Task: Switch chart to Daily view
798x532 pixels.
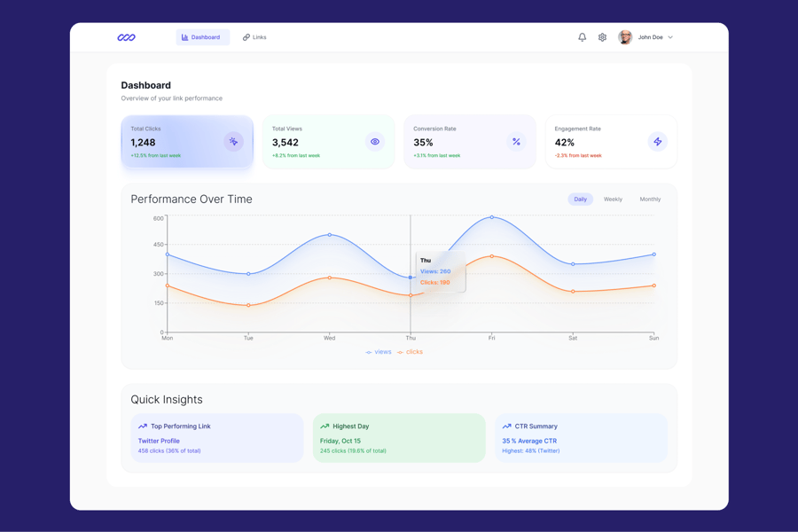Action: point(580,199)
